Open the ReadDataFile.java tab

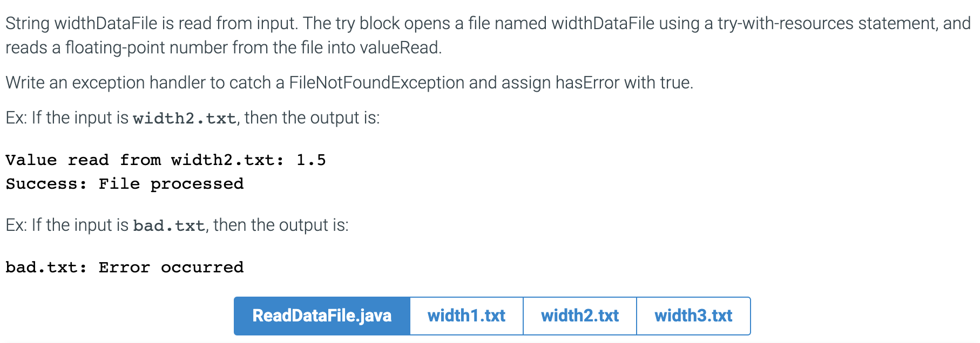[x=322, y=315]
